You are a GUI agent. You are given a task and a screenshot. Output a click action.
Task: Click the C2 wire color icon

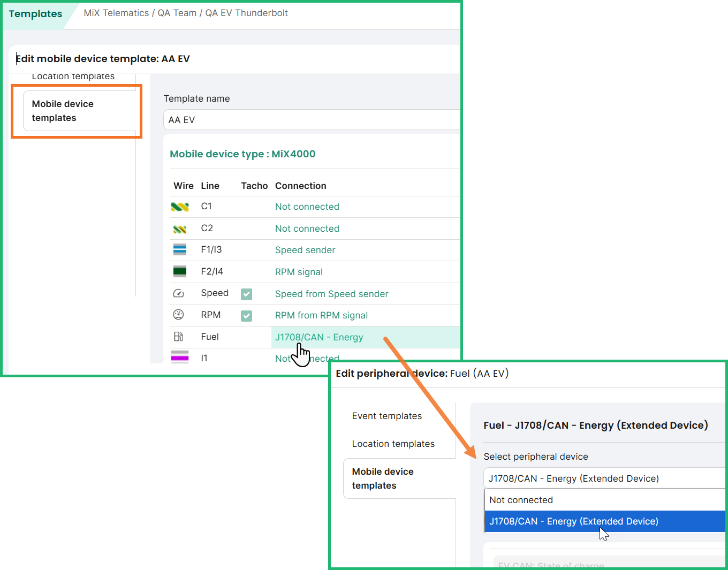click(180, 229)
